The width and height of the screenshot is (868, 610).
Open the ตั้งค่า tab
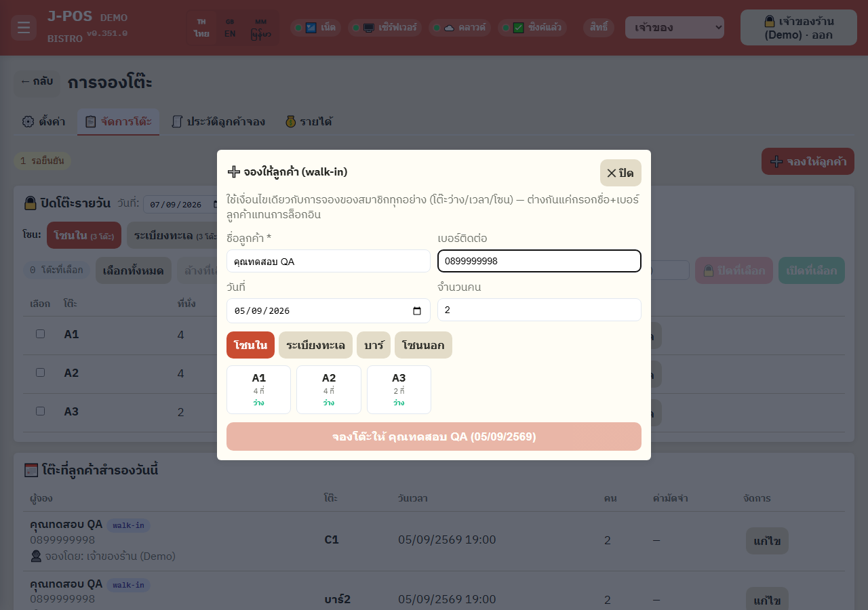click(x=43, y=122)
